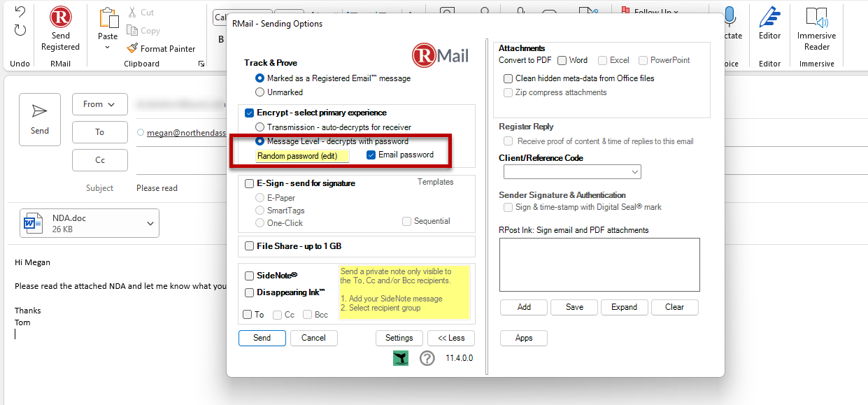Click the version number 11.4.0.0
The width and height of the screenshot is (868, 405).
[x=460, y=358]
